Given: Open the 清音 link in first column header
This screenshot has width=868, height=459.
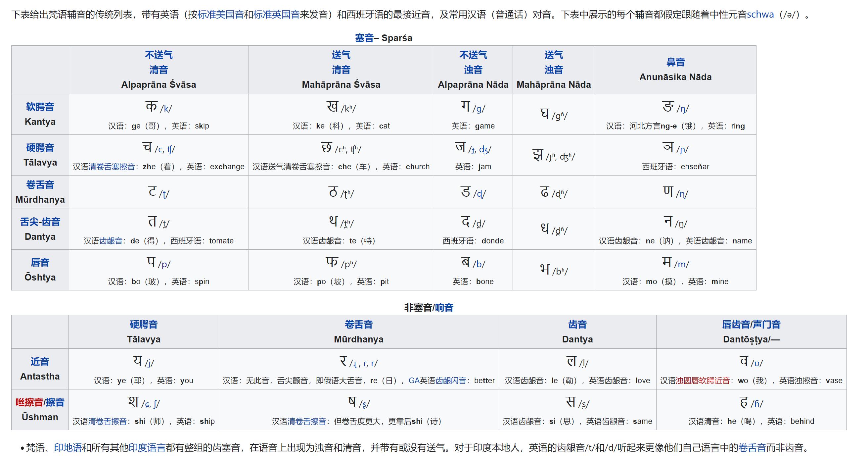Looking at the screenshot, I should point(159,70).
